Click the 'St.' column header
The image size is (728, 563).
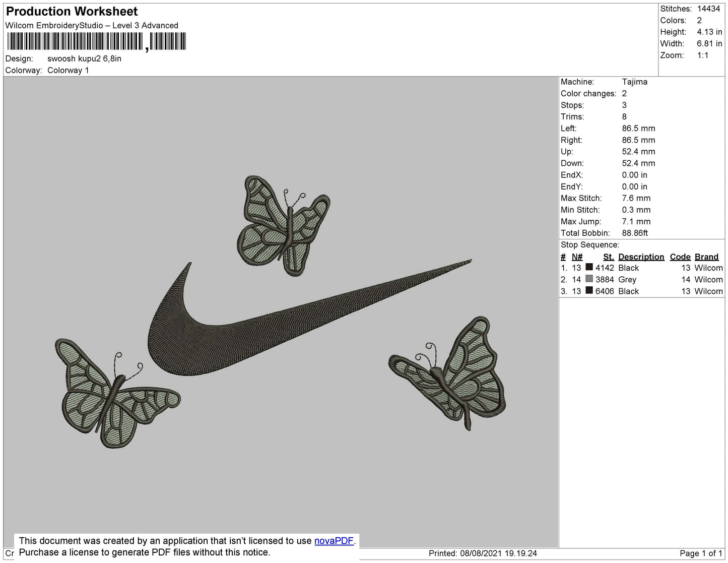(x=609, y=257)
